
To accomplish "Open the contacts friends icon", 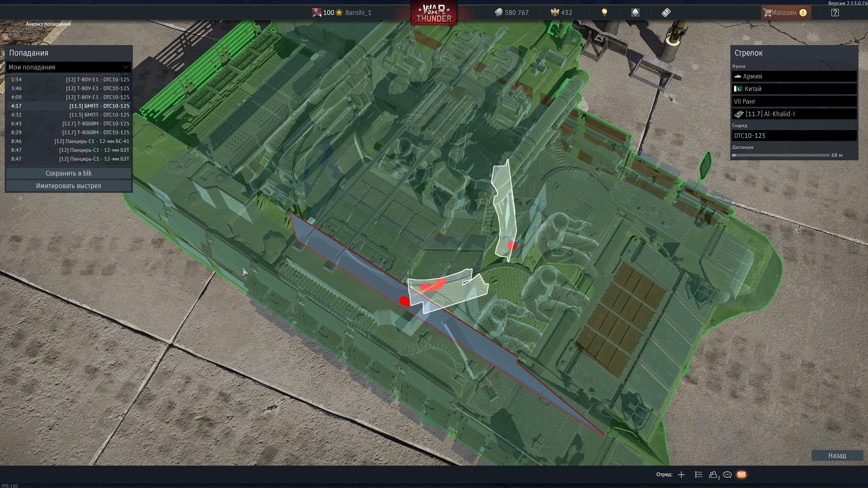I will pos(713,475).
